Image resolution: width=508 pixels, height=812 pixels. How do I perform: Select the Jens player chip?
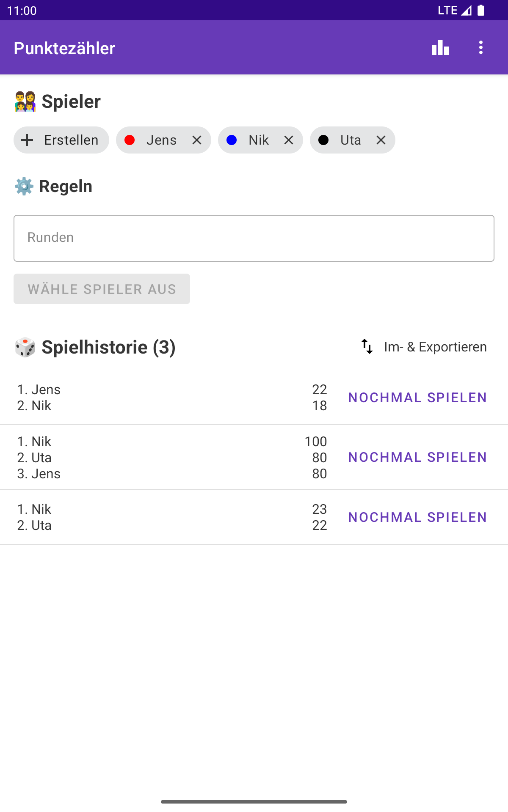tap(163, 140)
